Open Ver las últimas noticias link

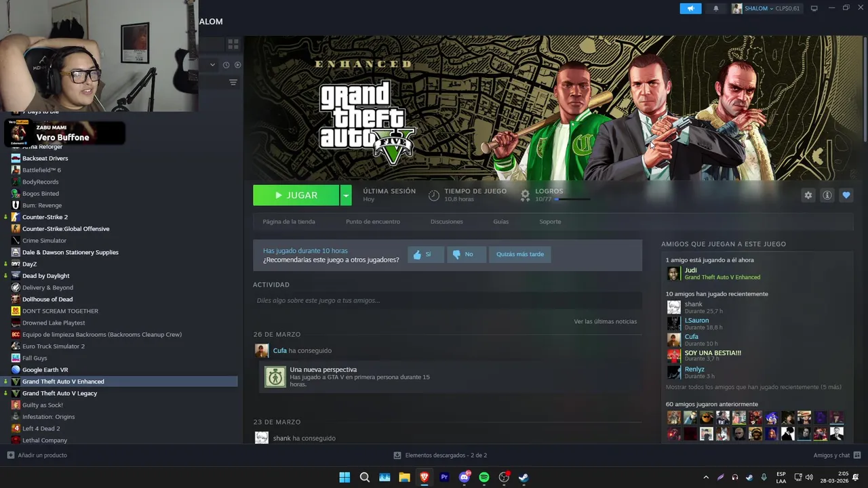pos(605,321)
